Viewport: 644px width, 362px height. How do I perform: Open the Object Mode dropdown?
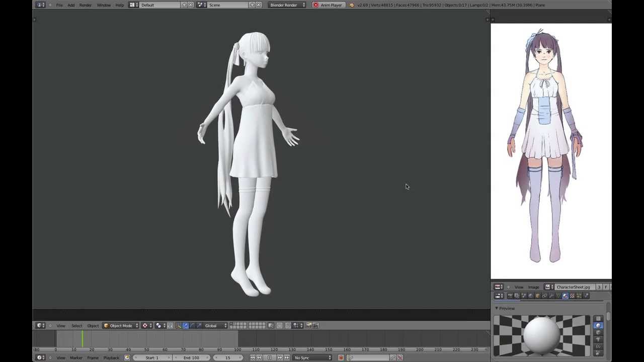tap(121, 325)
